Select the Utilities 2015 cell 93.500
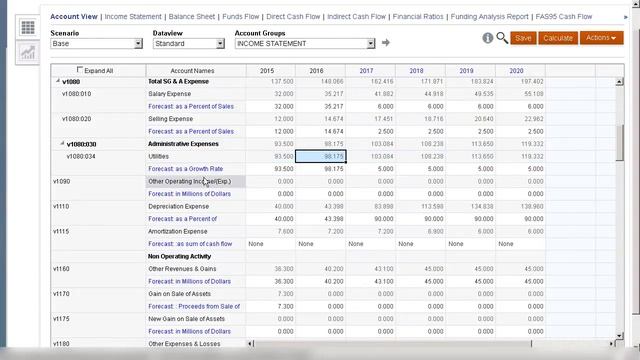 (x=271, y=156)
